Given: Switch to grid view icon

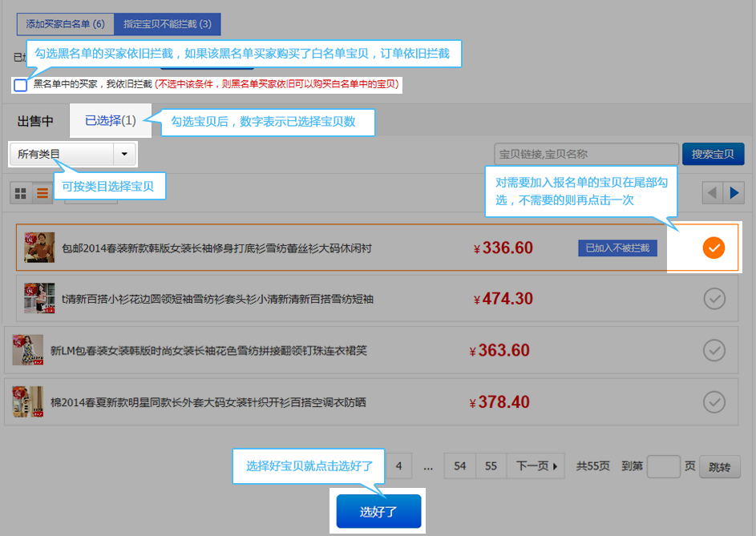Looking at the screenshot, I should [x=21, y=193].
